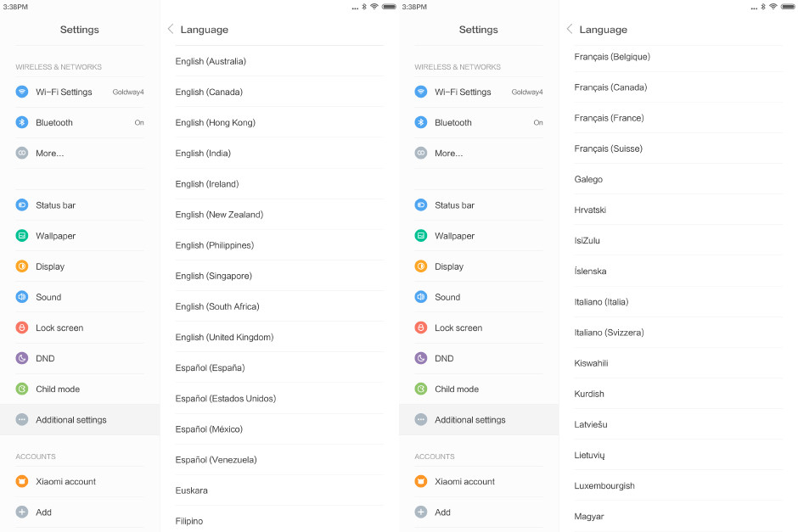The image size is (798, 532).
Task: Open Status bar settings in the right pane
Action: 454,205
